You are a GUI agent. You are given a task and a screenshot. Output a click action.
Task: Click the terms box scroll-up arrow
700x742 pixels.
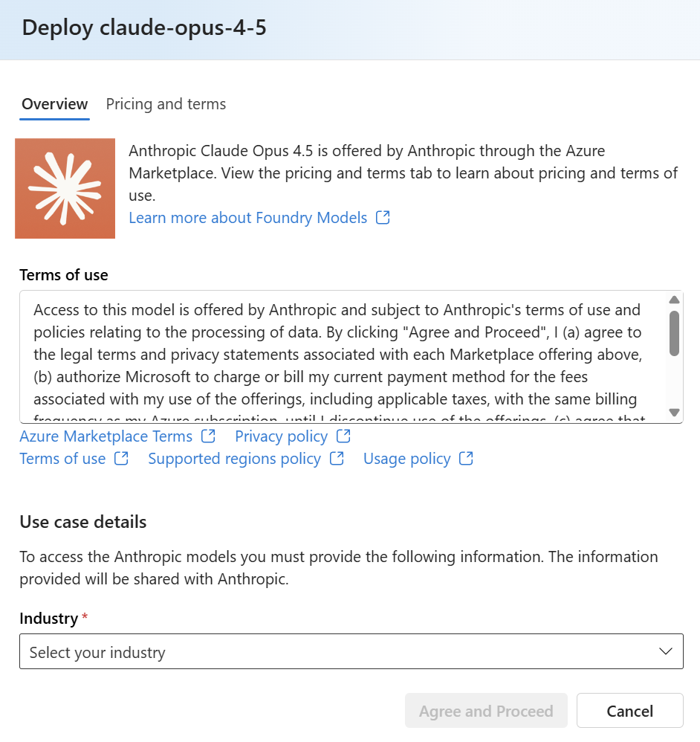tap(674, 300)
